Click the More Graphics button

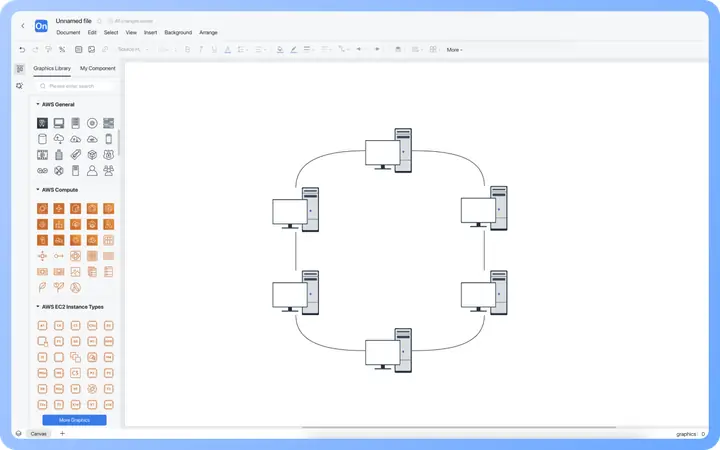point(74,420)
